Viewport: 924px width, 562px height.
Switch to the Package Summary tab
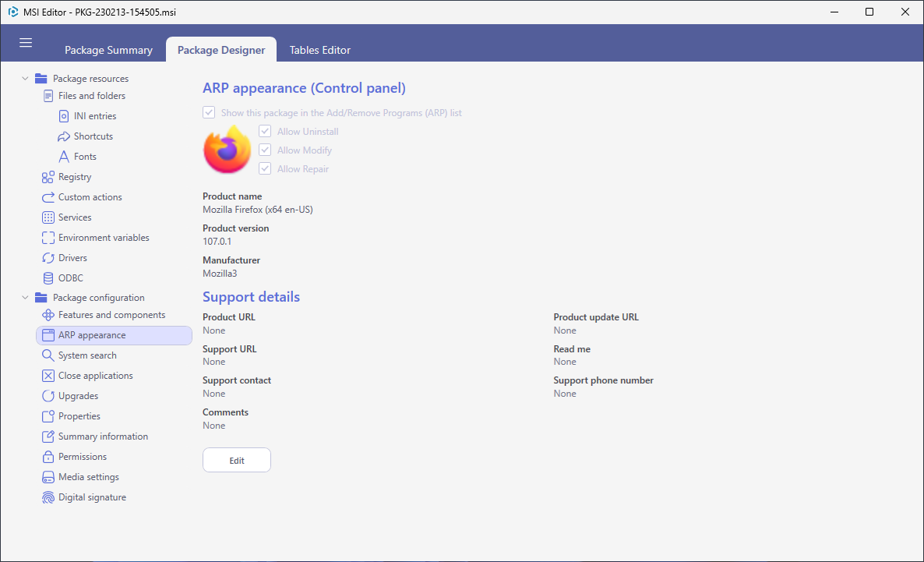click(108, 50)
